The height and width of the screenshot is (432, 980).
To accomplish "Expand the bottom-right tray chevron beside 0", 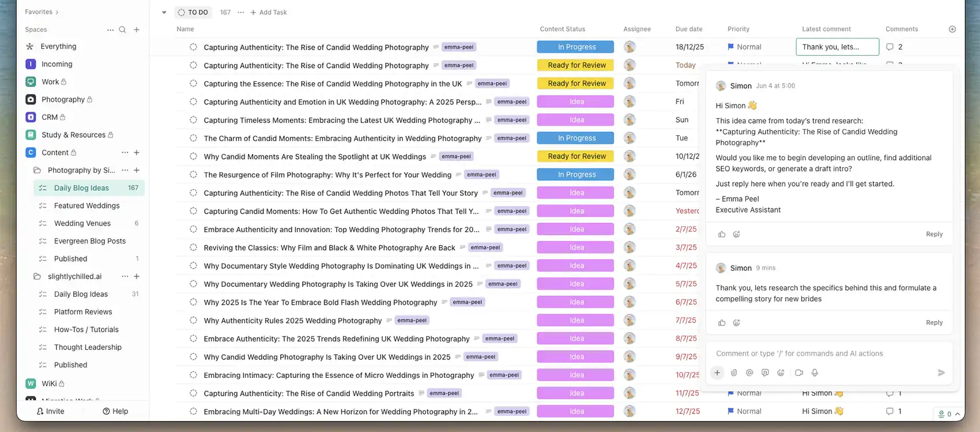I will tap(958, 414).
